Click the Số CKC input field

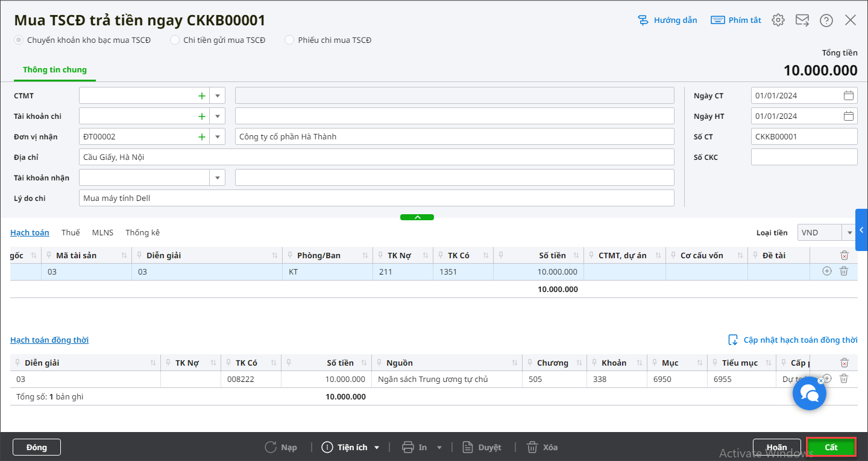pyautogui.click(x=804, y=157)
